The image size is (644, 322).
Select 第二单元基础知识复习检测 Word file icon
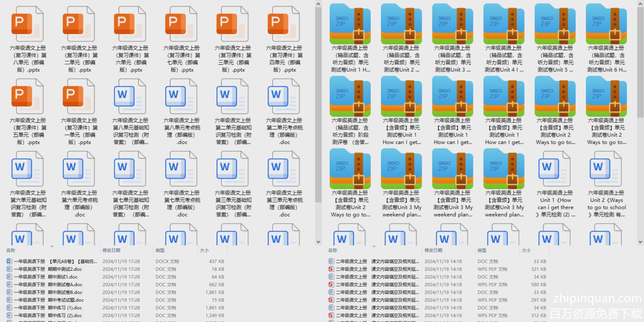pyautogui.click(x=232, y=97)
